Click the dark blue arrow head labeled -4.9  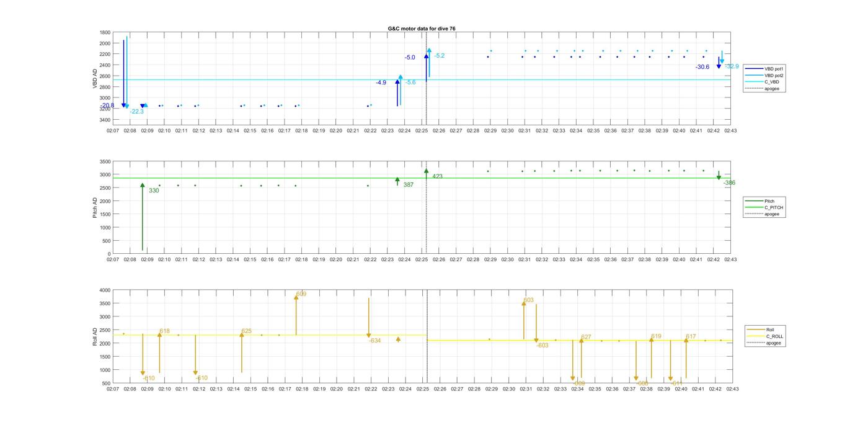397,82
